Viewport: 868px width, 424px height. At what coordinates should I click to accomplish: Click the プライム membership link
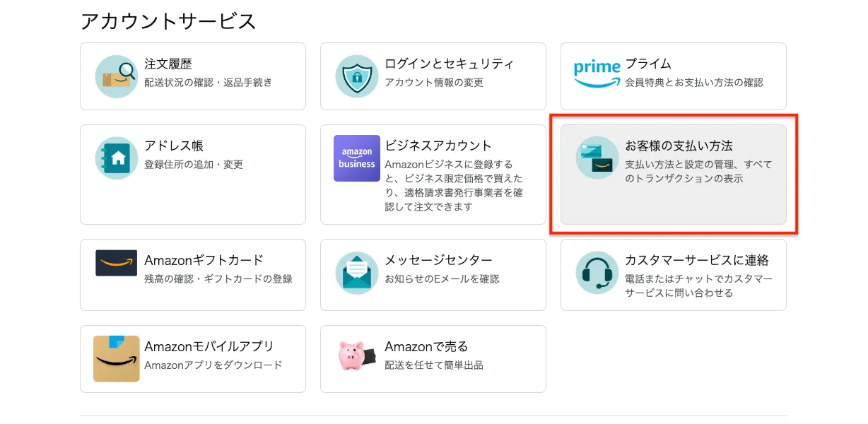(x=673, y=76)
